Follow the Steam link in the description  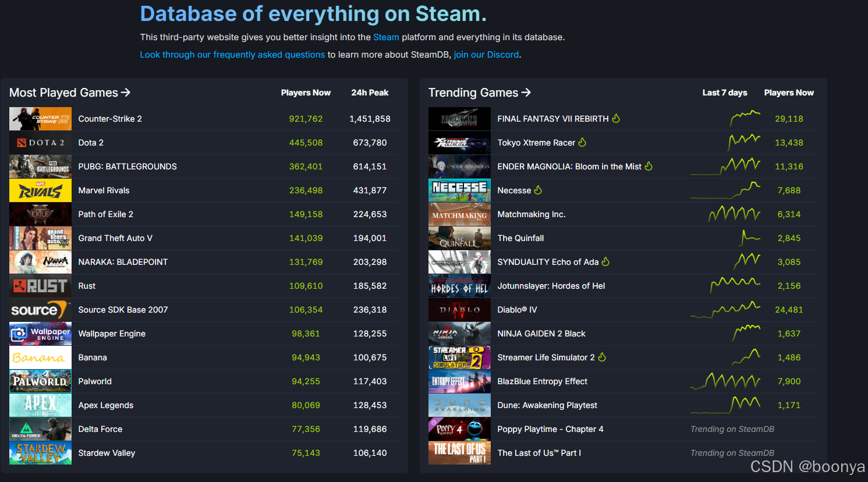pyautogui.click(x=386, y=37)
